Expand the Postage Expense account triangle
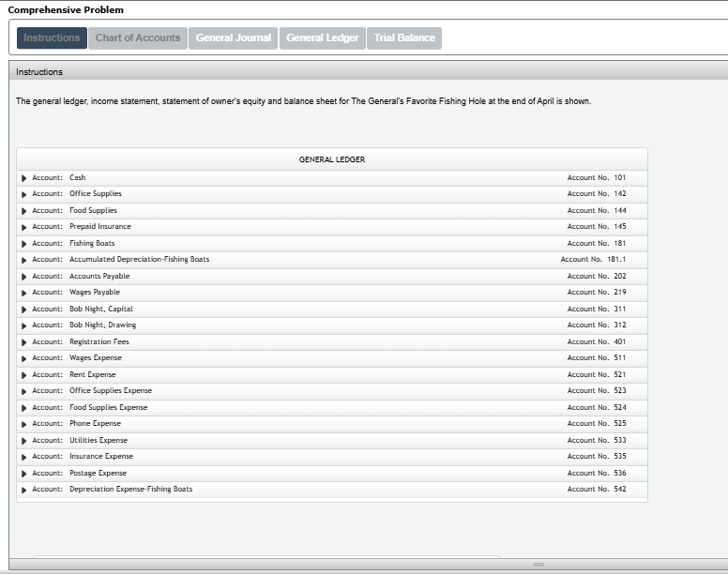This screenshot has height=575, width=728. 24,474
